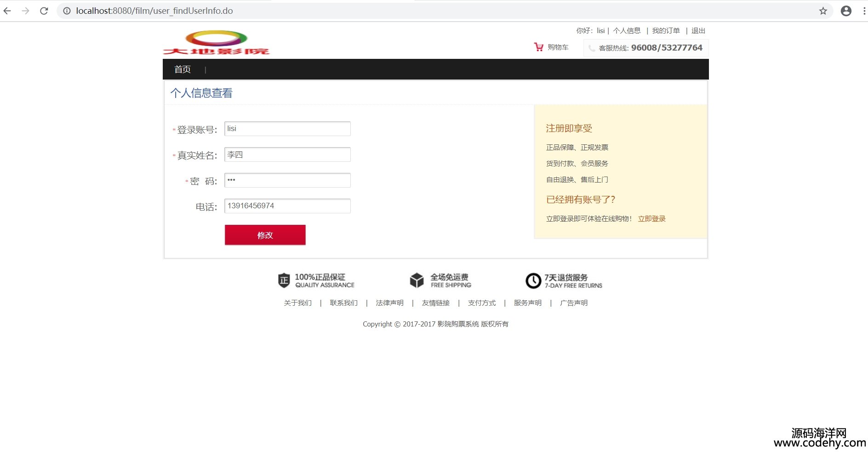Viewport: 868px width, 452px height.
Task: Click the 真实姓名 input field
Action: pos(287,154)
